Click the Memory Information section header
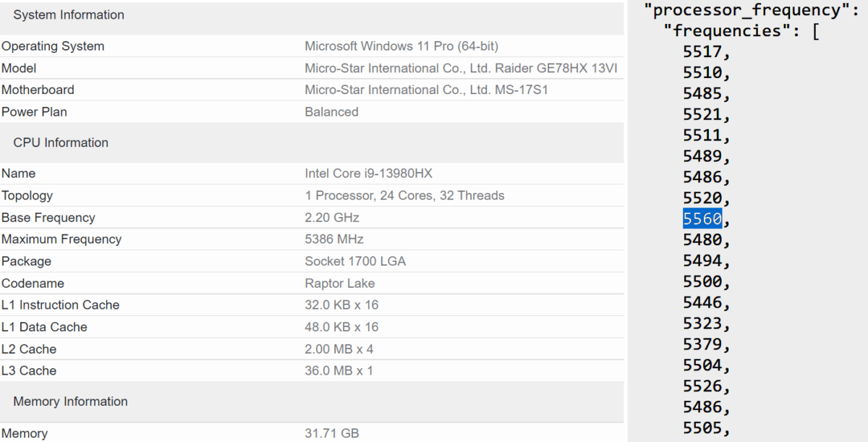 click(70, 401)
